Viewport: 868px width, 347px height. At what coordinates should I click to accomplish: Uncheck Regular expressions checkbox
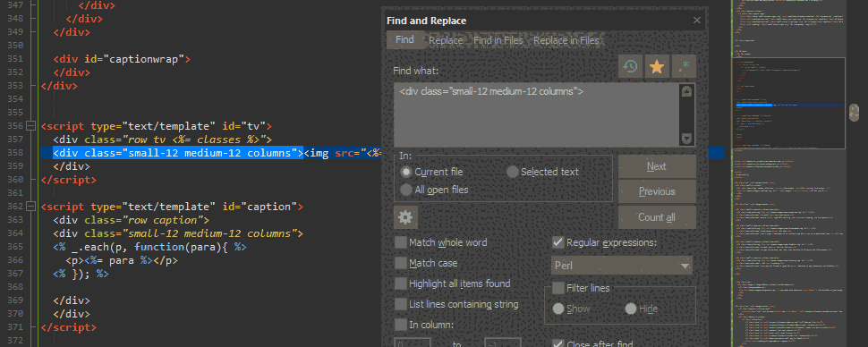coord(558,242)
